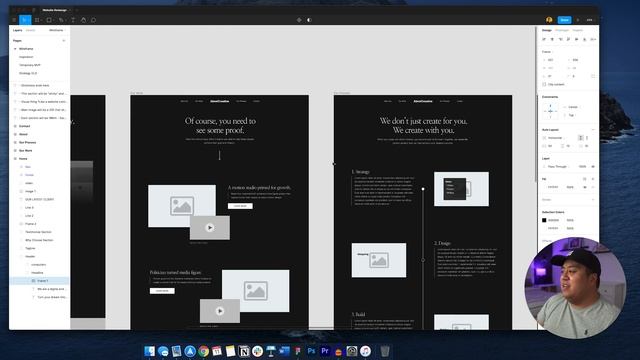Click the Align Vertical Centers icon
Viewport: 640px width, 360px height.
click(576, 39)
